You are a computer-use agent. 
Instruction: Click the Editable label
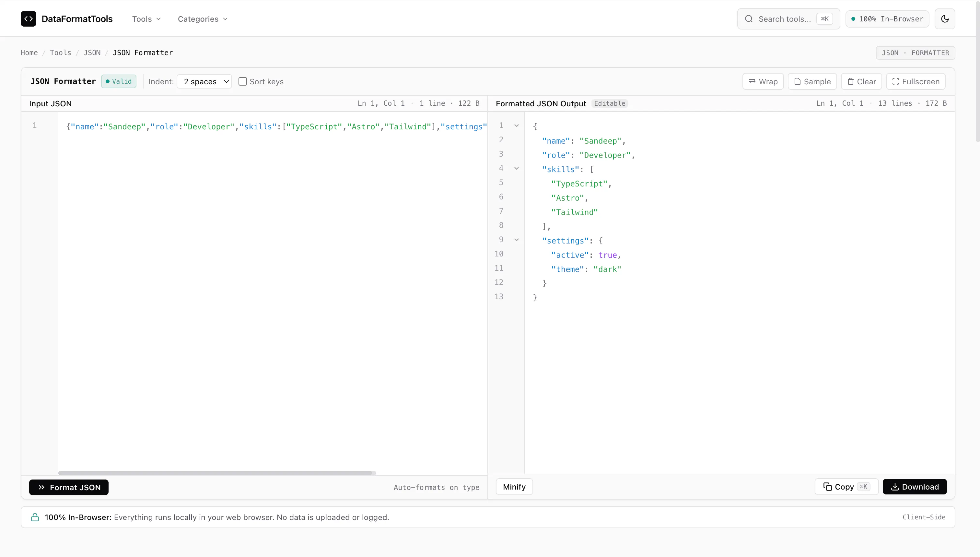(x=610, y=103)
